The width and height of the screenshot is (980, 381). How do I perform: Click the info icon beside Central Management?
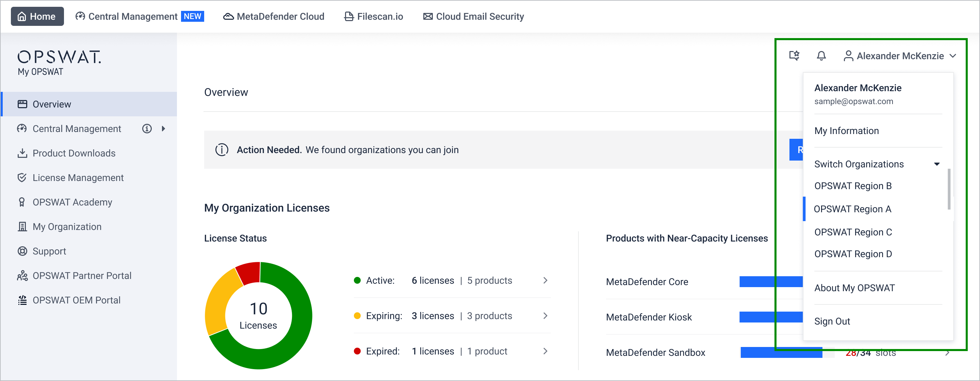(x=147, y=129)
